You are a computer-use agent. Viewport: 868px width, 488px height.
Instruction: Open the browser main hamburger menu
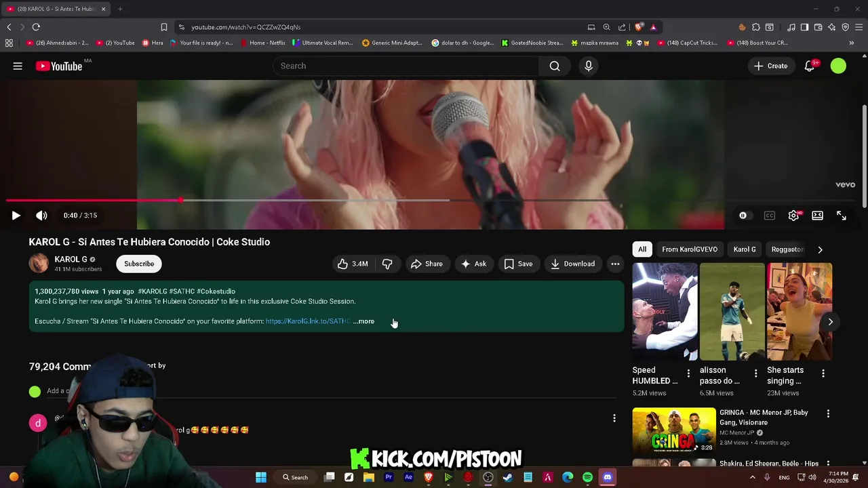(859, 27)
